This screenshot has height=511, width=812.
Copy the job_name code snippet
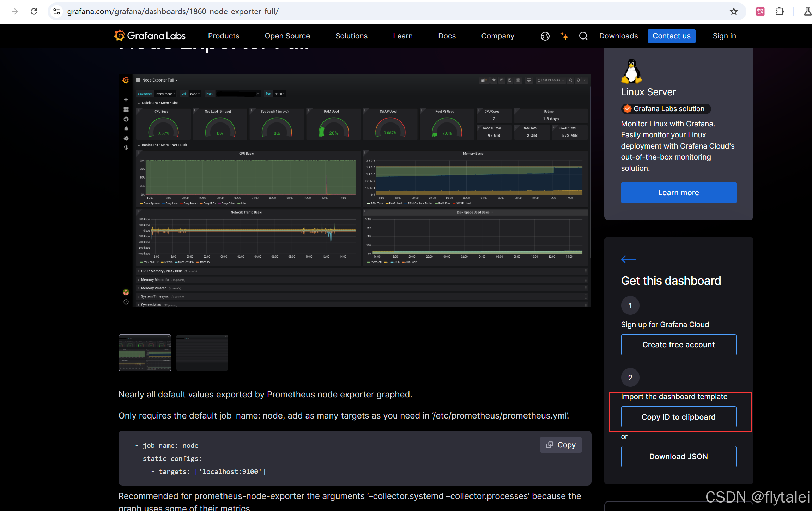coord(560,445)
